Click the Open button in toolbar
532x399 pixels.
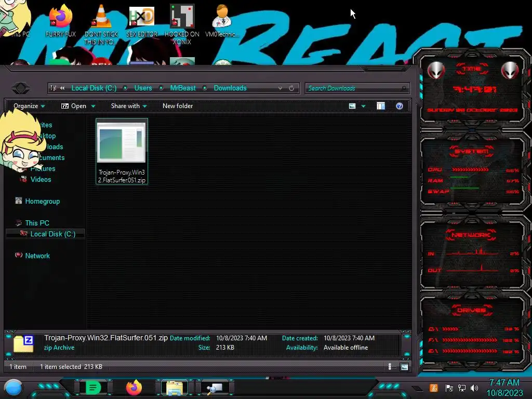click(x=74, y=106)
